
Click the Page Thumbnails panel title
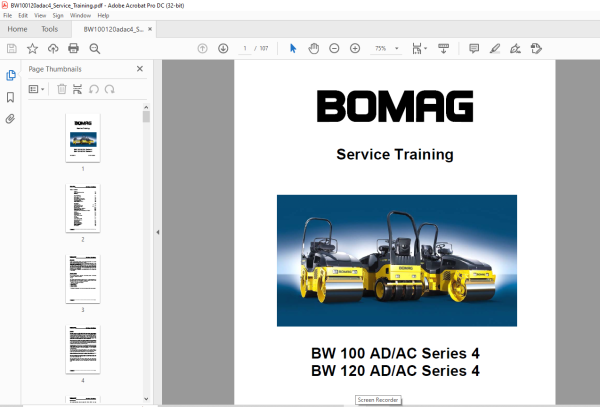click(55, 69)
